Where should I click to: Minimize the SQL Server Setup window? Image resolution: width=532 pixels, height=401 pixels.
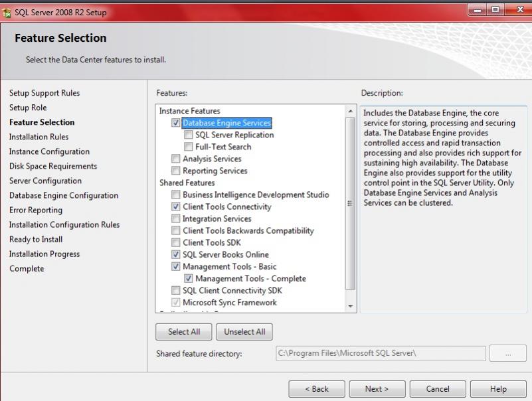(478, 10)
